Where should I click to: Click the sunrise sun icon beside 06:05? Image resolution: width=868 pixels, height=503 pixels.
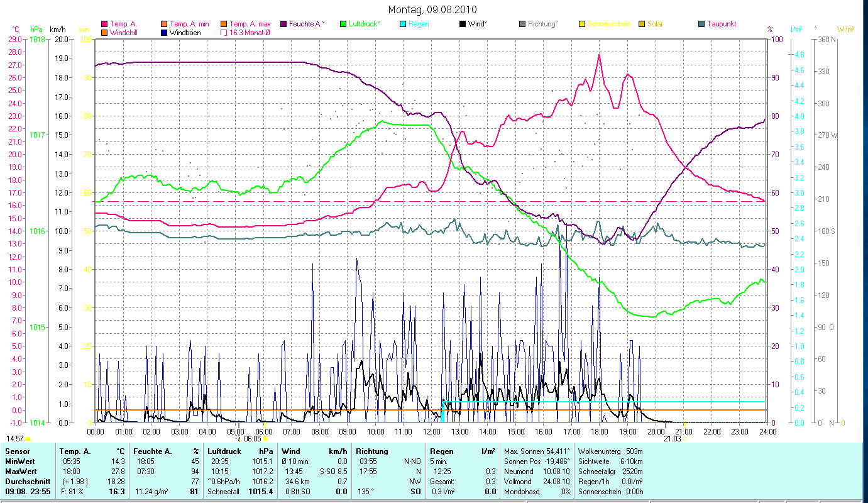pos(266,438)
